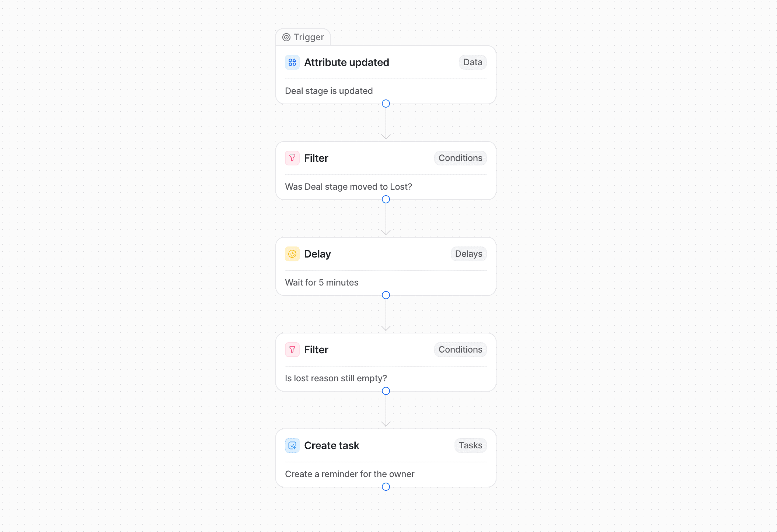
Task: Click the Attribute updated data icon
Action: (292, 62)
